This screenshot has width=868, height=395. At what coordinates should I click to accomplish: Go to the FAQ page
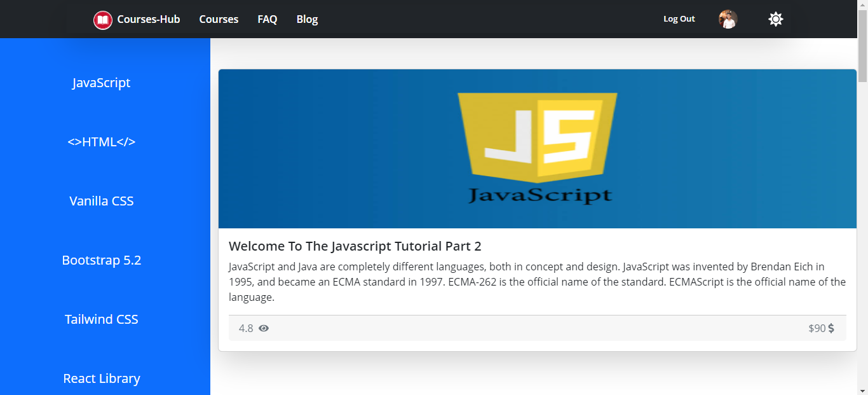[x=268, y=19]
